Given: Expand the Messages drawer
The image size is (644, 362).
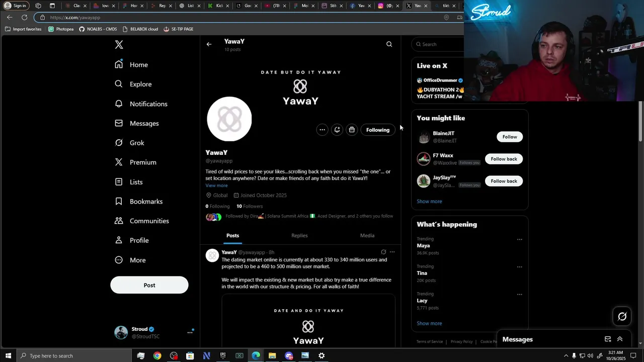Looking at the screenshot, I should 620,339.
